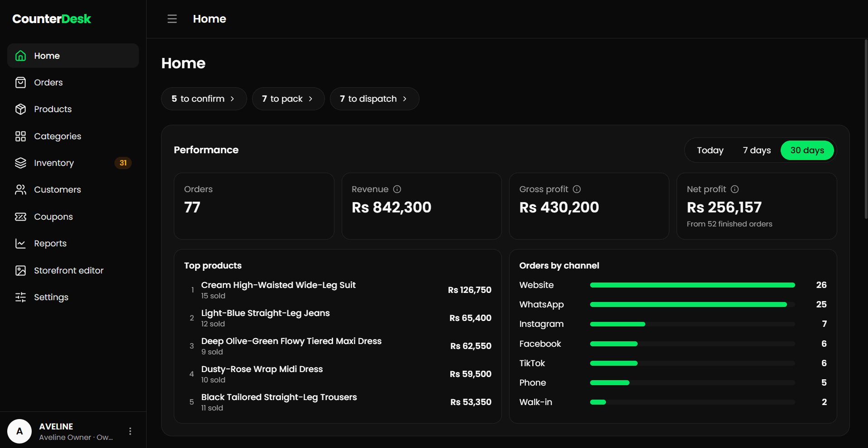The width and height of the screenshot is (868, 448).
Task: Click the Storefront editor image icon
Action: (x=20, y=270)
